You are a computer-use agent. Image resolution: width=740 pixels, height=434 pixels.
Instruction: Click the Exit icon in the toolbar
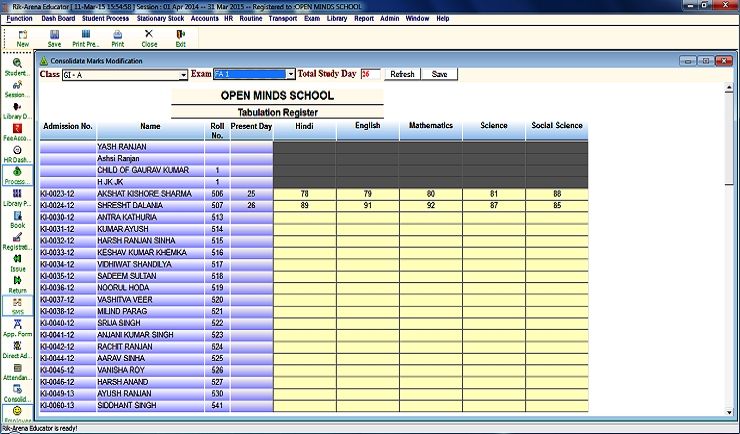(181, 38)
